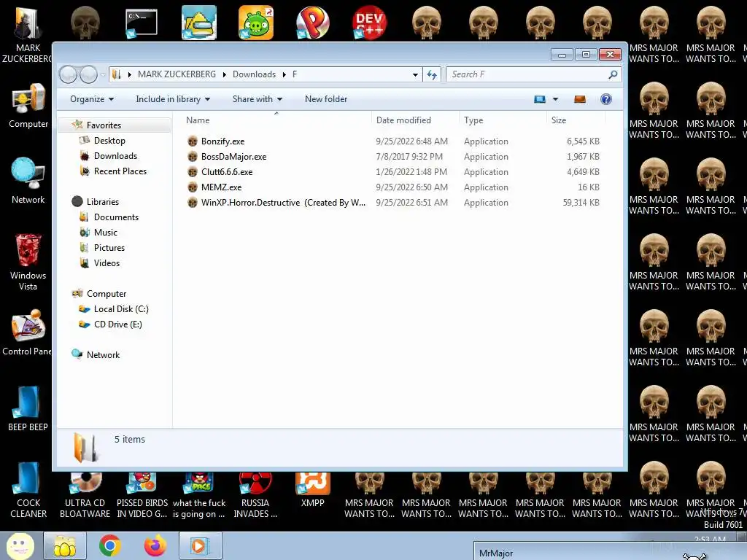Image resolution: width=747 pixels, height=560 pixels.
Task: Open Share with menu
Action: (x=258, y=99)
